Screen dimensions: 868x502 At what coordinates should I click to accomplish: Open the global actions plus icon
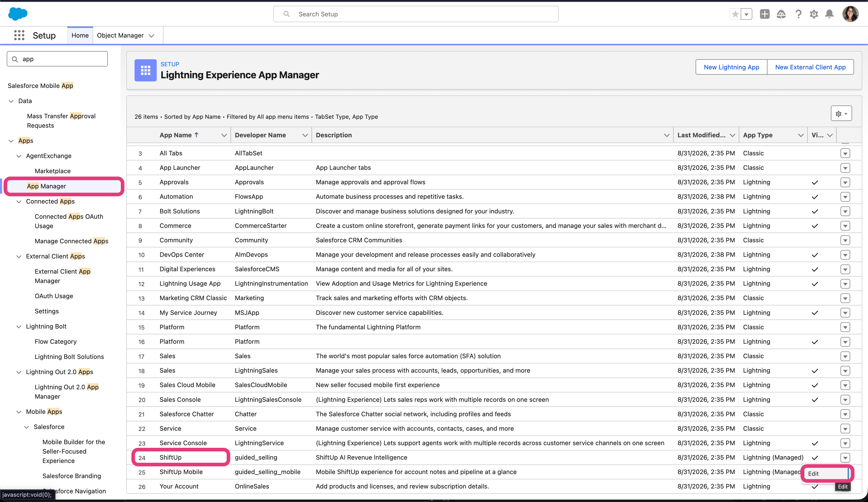(x=765, y=14)
